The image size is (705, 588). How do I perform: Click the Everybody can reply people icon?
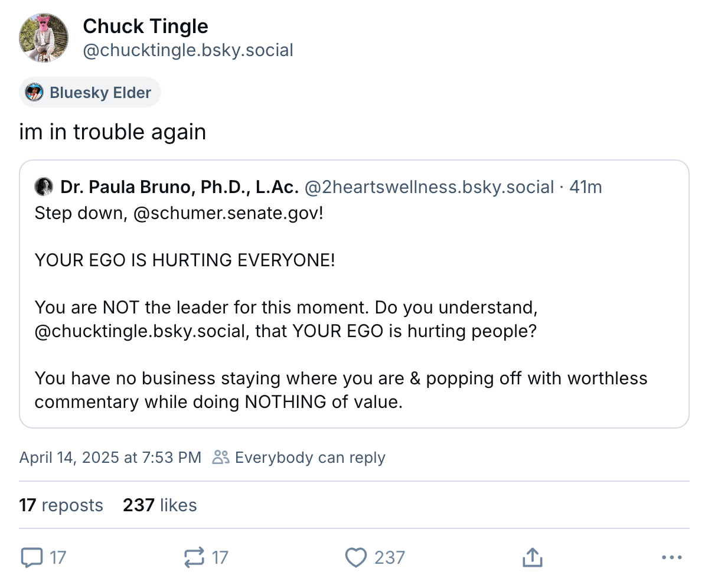coord(221,458)
